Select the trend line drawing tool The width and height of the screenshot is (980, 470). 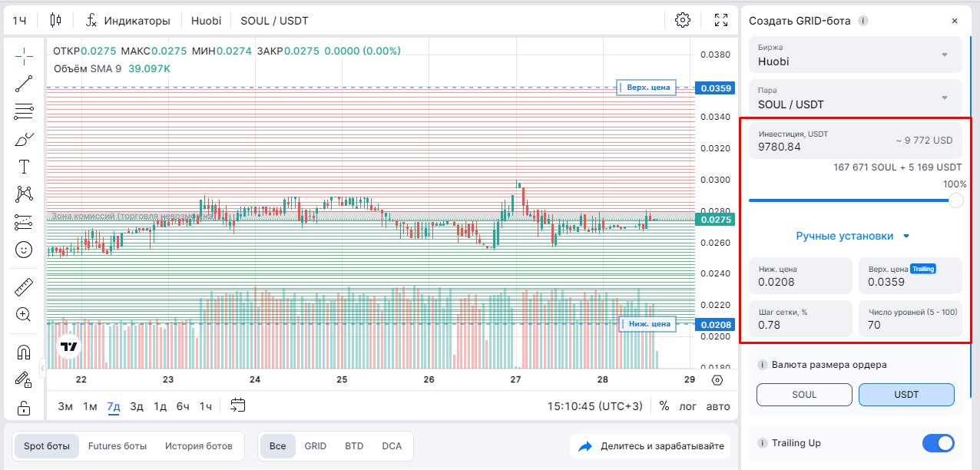pos(24,84)
